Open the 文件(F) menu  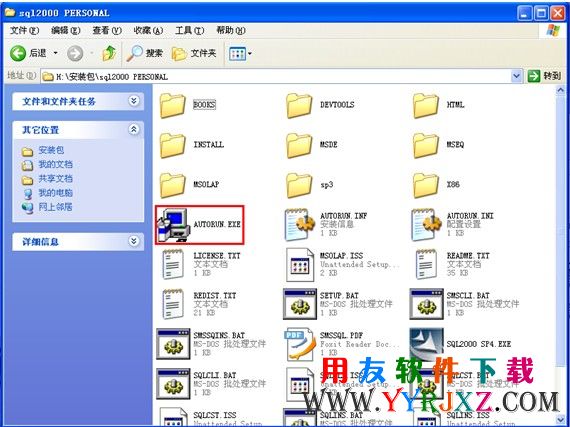[x=24, y=31]
